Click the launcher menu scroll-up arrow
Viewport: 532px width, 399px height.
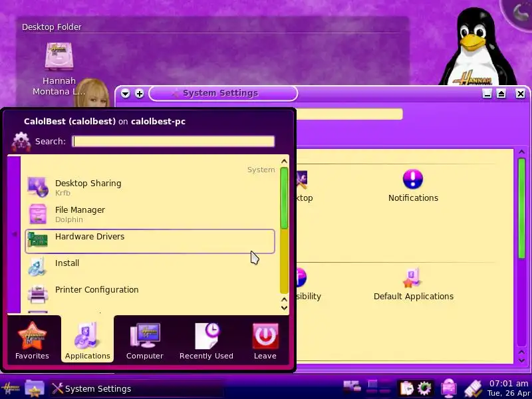285,161
